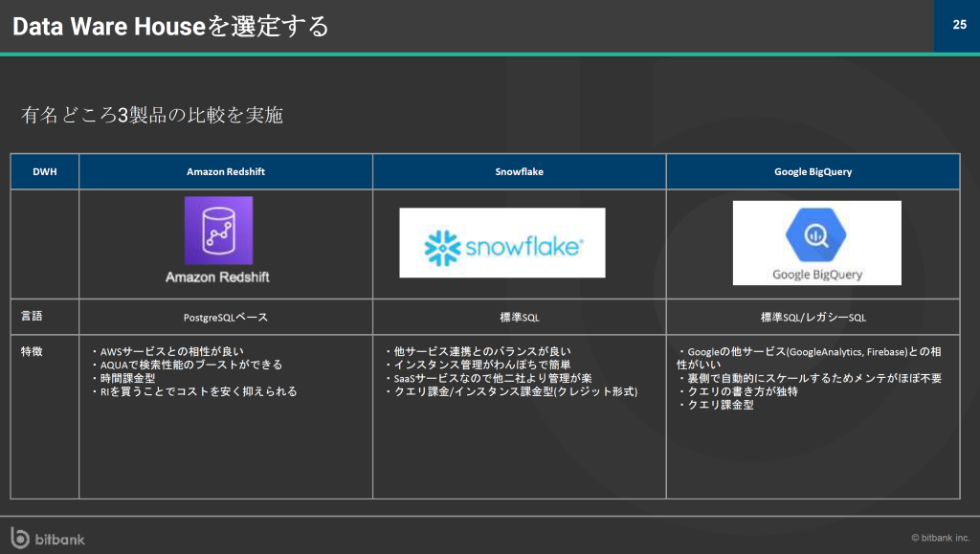Click the slide number 25 badge
The image size is (980, 554).
click(959, 25)
